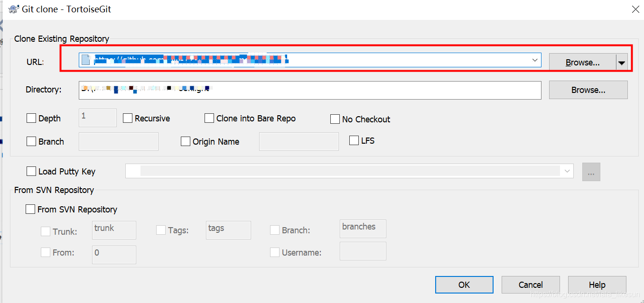This screenshot has height=303, width=644.
Task: Click the file icon in URL field
Action: [85, 60]
